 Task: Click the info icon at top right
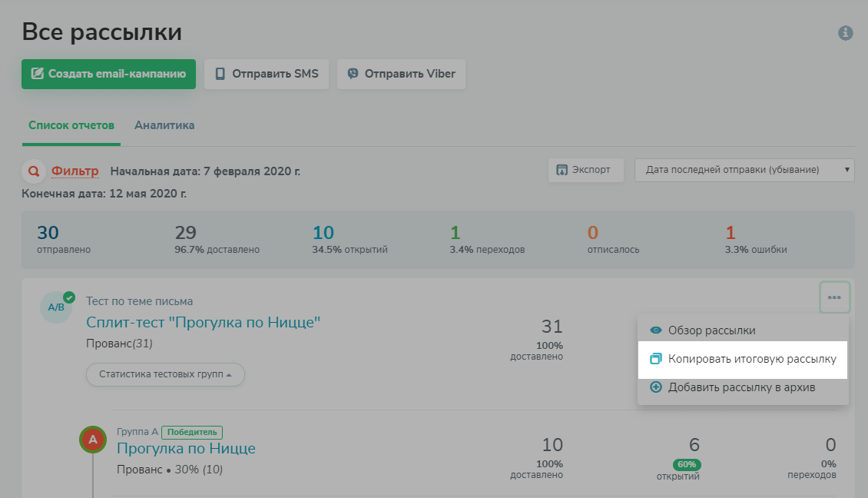point(846,33)
